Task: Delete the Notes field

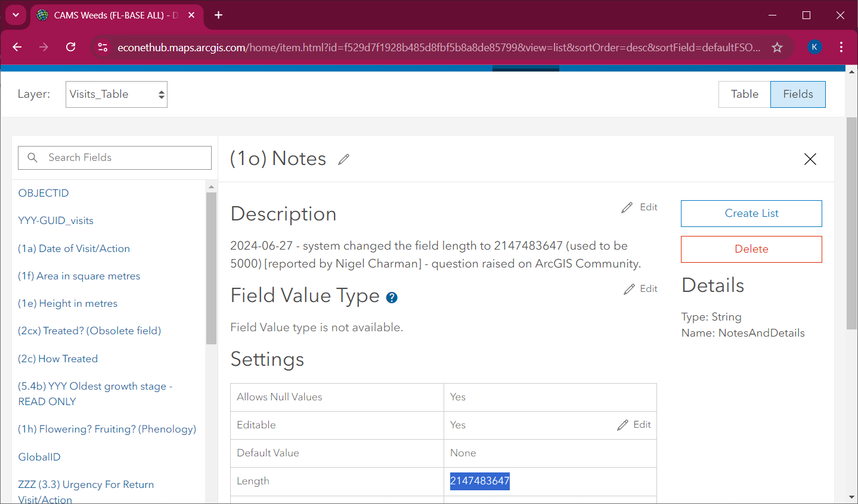Action: (x=751, y=249)
